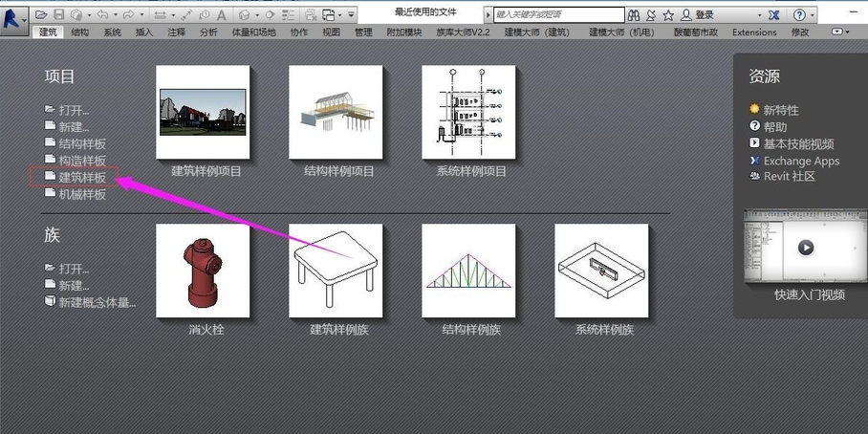The width and height of the screenshot is (868, 434).
Task: Expand the Redo history dropdown arrow
Action: point(141,15)
